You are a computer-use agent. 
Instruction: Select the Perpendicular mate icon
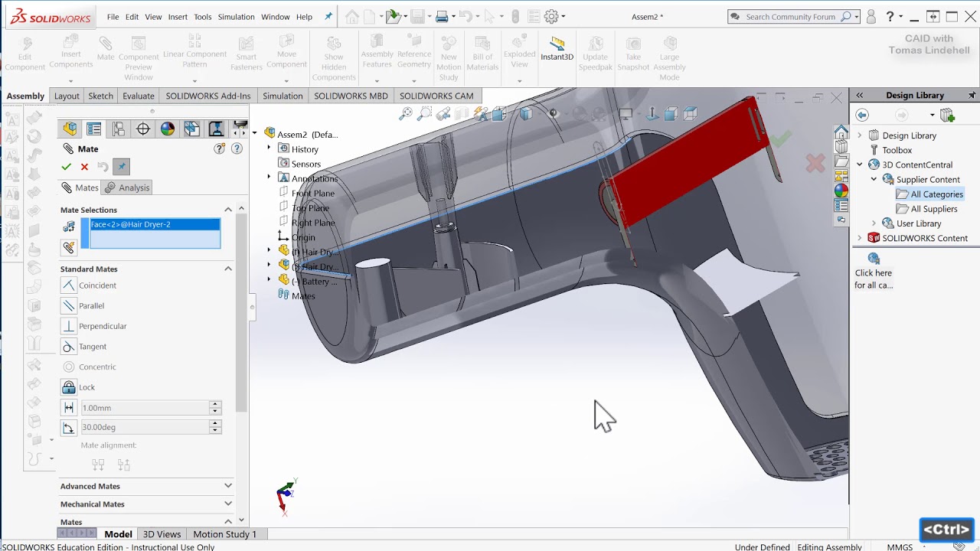tap(69, 326)
